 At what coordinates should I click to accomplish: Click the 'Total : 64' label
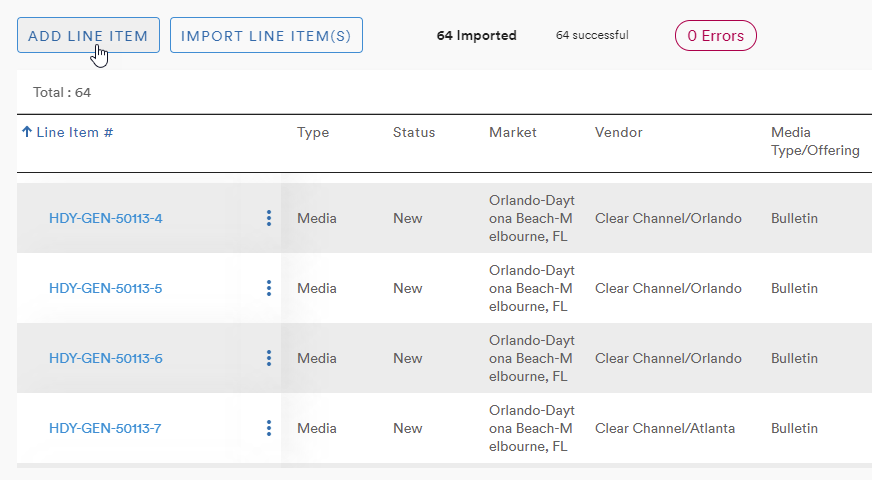(62, 92)
